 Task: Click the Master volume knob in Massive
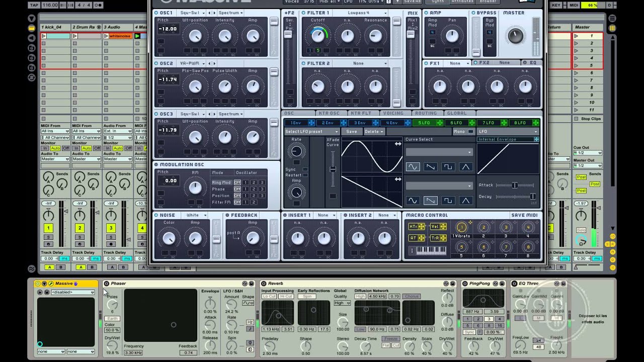point(515,35)
